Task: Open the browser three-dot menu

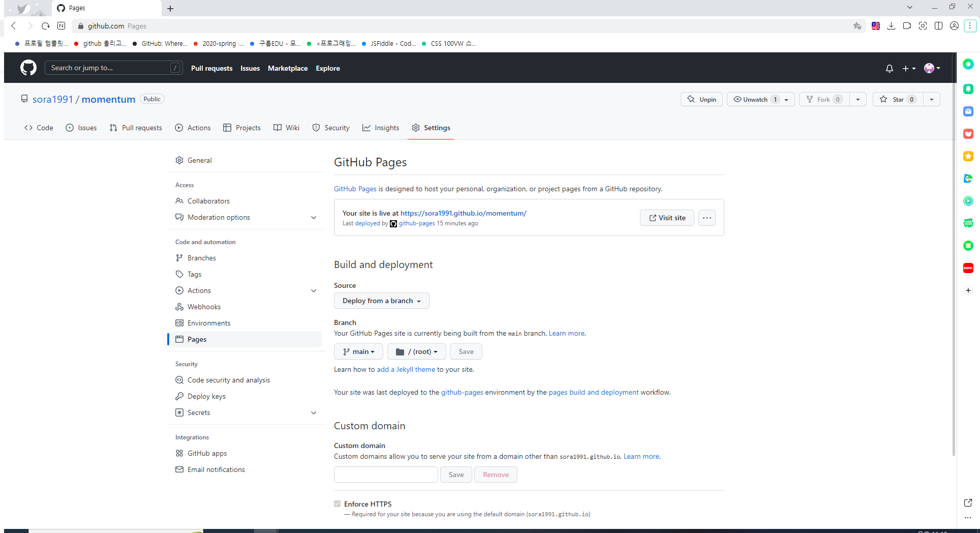Action: pyautogui.click(x=970, y=26)
